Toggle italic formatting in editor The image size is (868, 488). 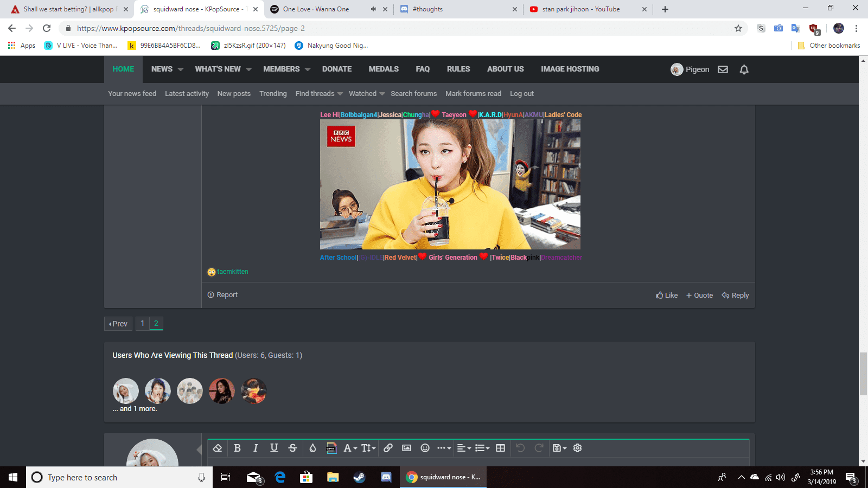pos(256,448)
